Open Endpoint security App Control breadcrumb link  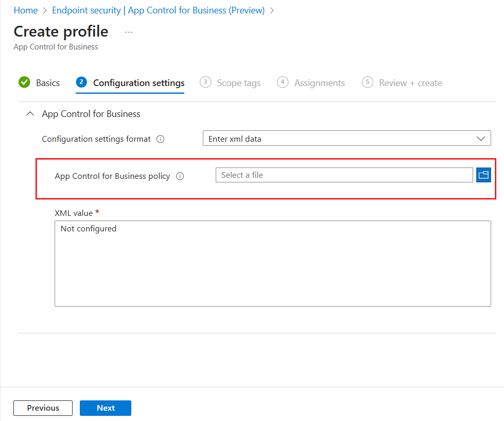(x=158, y=10)
